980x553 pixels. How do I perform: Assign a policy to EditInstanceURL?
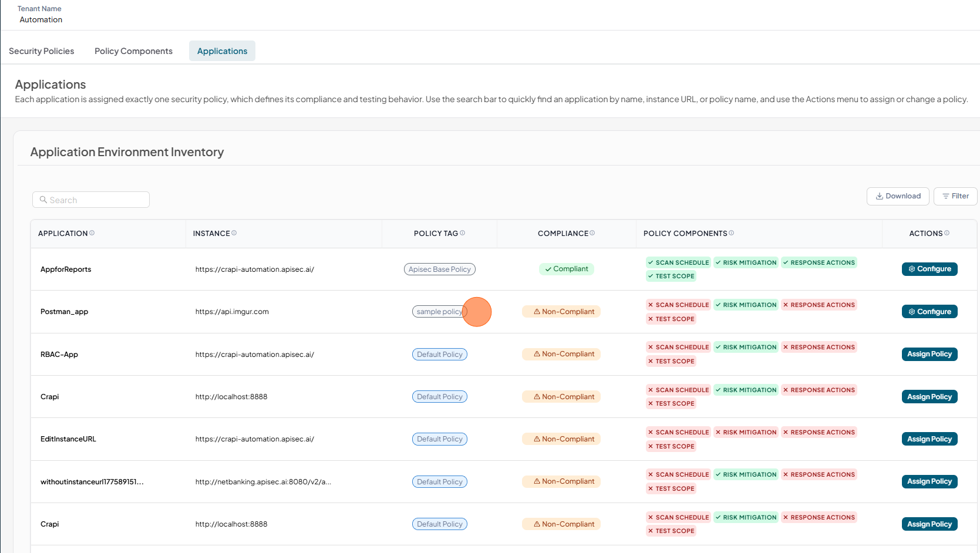pyautogui.click(x=930, y=439)
